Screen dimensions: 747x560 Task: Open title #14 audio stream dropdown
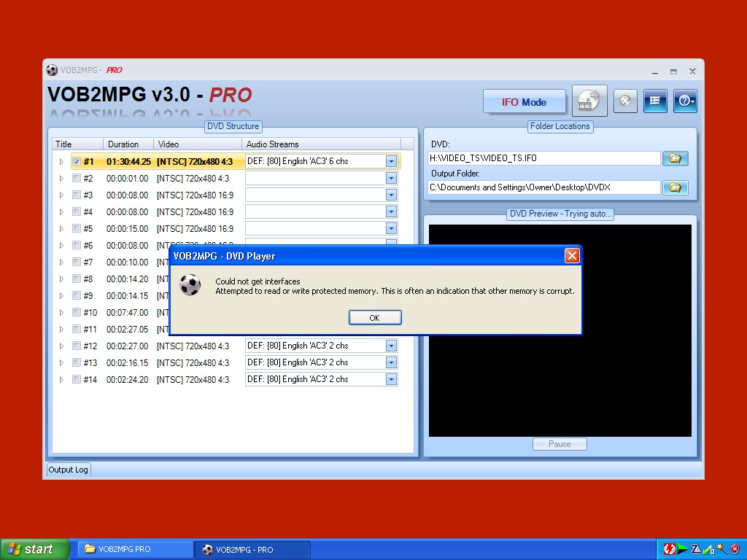(391, 379)
